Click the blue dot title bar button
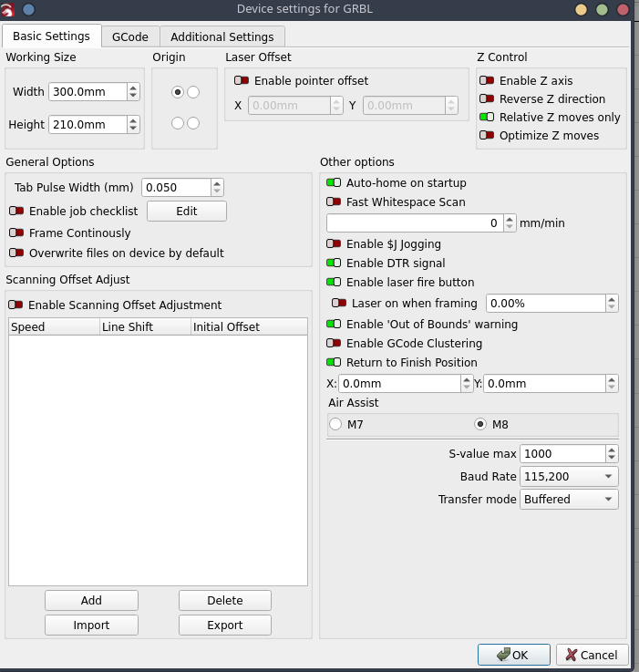 (28, 9)
